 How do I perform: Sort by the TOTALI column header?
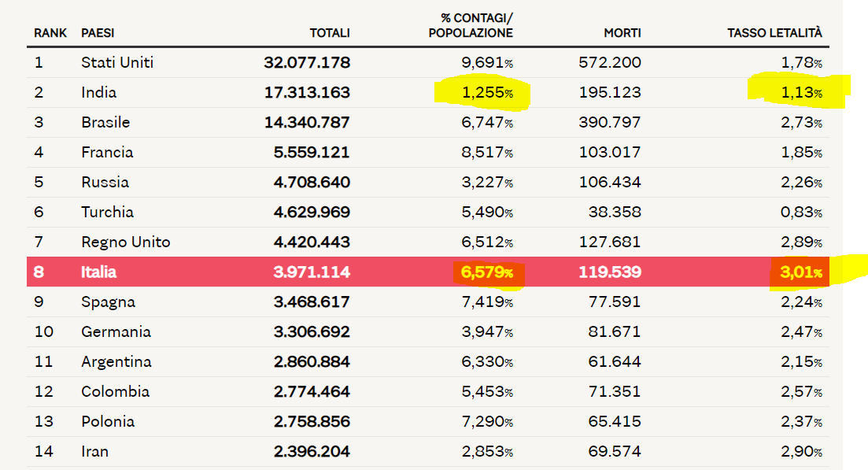coord(329,33)
